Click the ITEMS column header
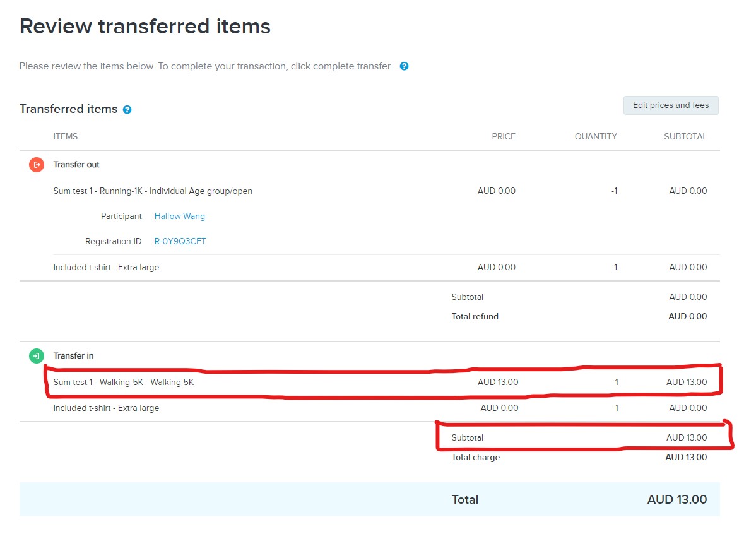 coord(66,137)
